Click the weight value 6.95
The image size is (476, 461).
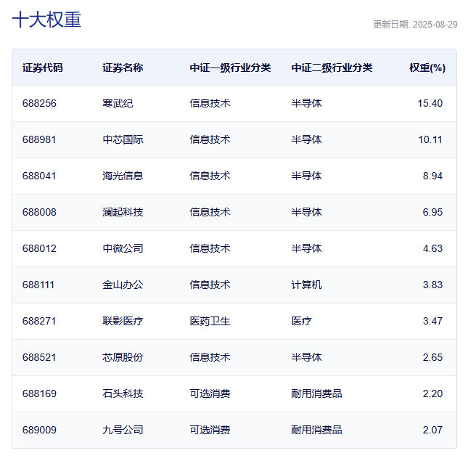click(432, 212)
